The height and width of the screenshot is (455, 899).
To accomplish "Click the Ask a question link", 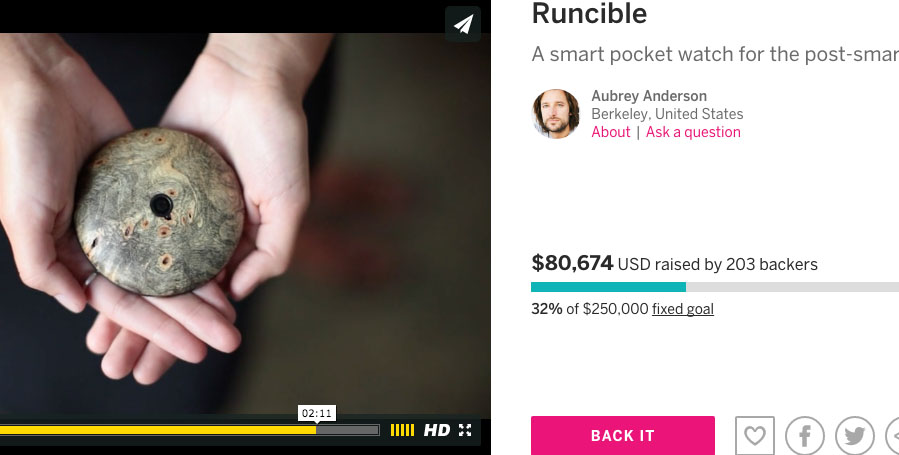I will point(693,132).
